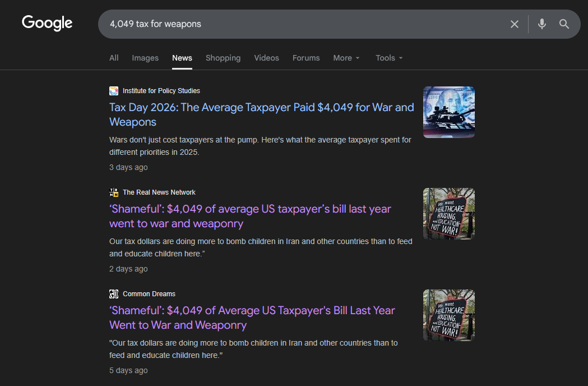
Task: Click the '5 days ago' timestamp
Action: tap(128, 371)
